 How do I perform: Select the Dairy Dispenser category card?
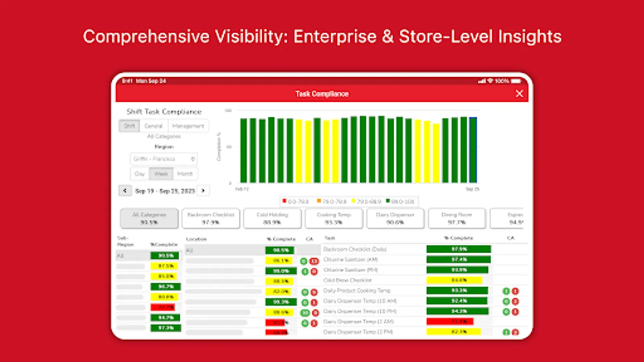pyautogui.click(x=395, y=218)
